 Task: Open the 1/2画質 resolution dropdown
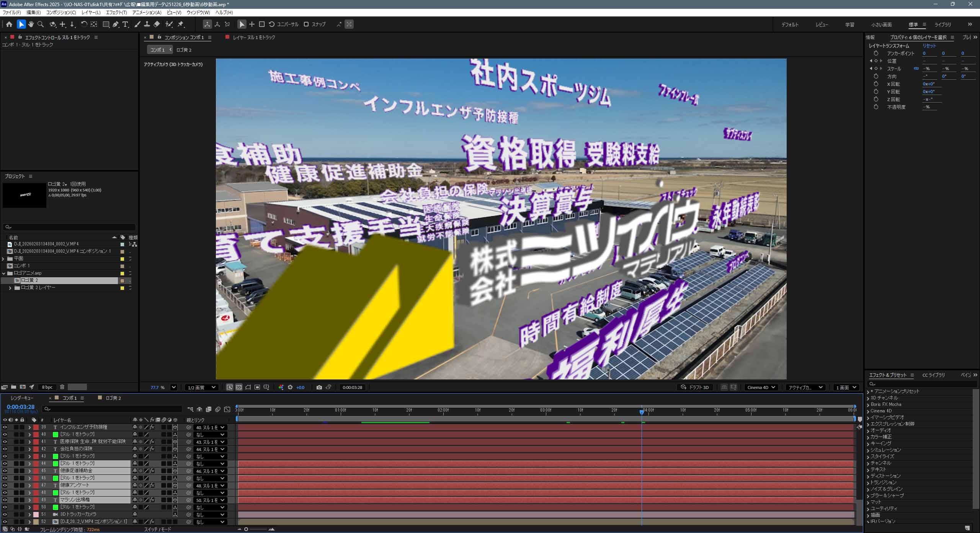click(x=201, y=387)
